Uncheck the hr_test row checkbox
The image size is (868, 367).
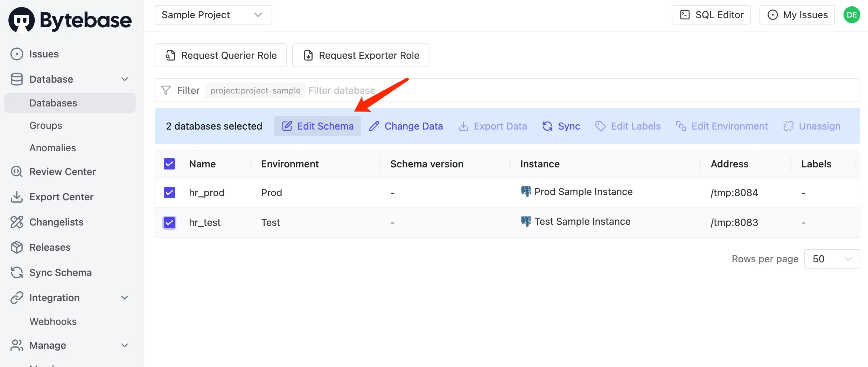click(169, 222)
